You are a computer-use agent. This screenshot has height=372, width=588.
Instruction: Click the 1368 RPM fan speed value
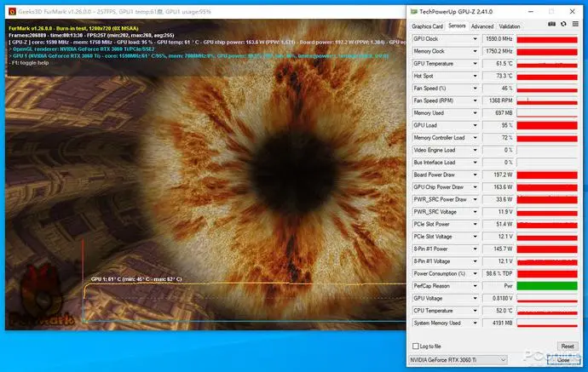coord(499,100)
